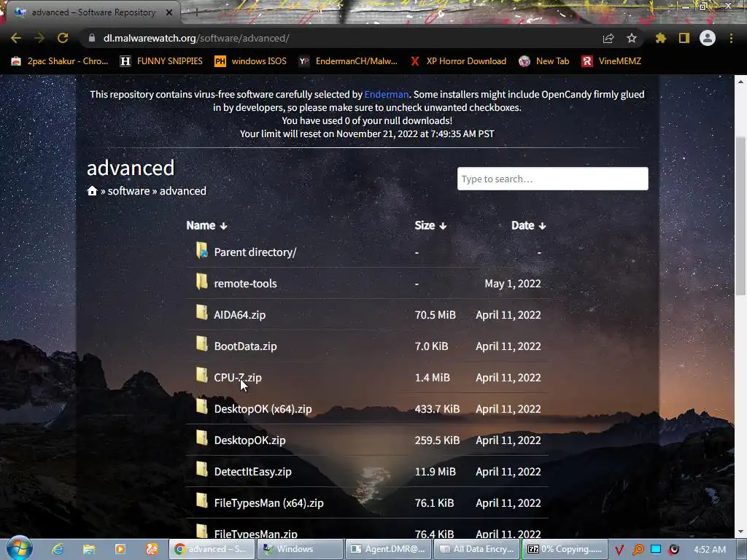Screen dimensions: 747x560
Task: Click the remote-tools folder icon
Action: click(201, 281)
